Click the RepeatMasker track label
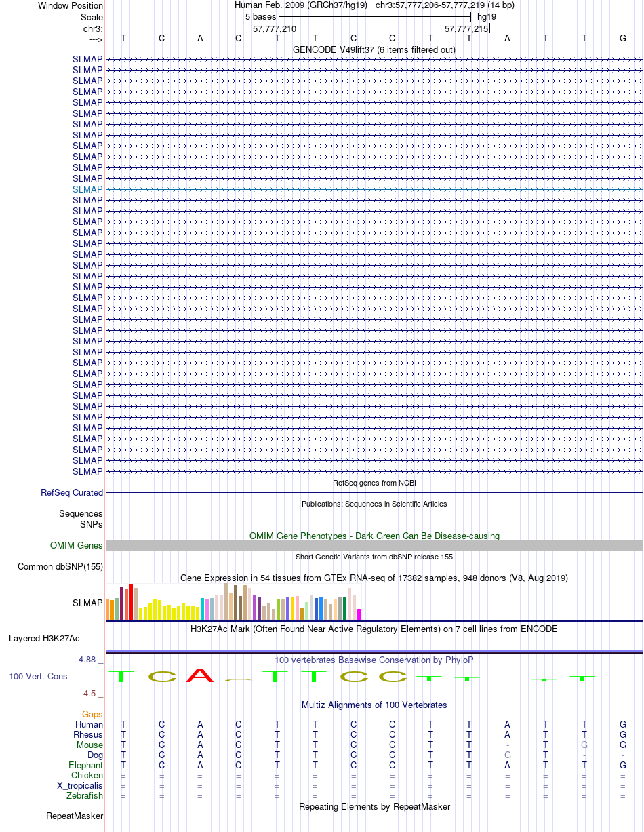The width and height of the screenshot is (644, 832). [75, 816]
